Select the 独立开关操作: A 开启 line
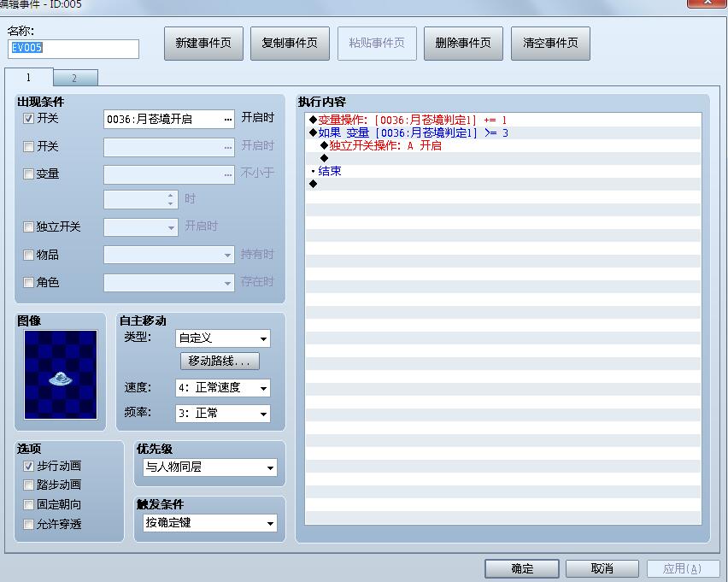The height and width of the screenshot is (582, 728). 503,146
